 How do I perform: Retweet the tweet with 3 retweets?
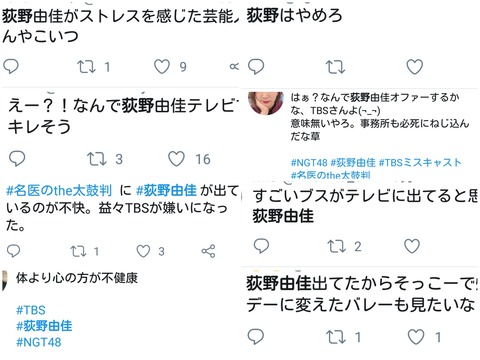[96, 159]
